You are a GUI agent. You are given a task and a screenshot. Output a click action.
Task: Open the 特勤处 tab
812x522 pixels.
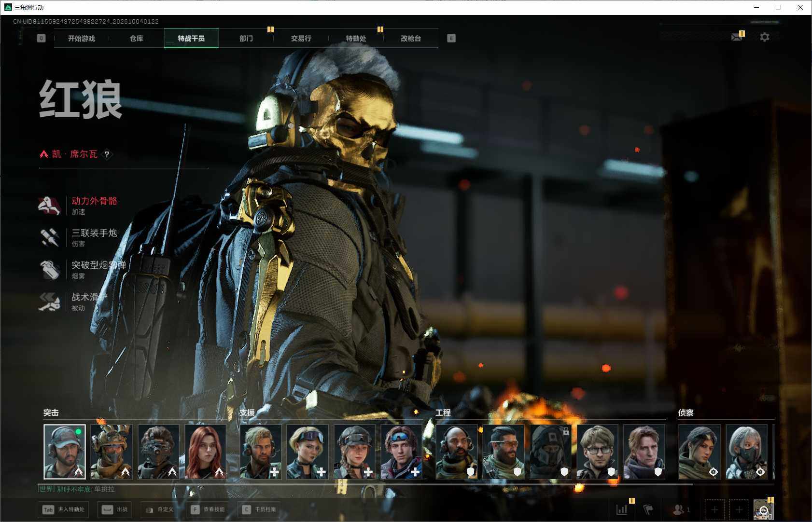356,38
